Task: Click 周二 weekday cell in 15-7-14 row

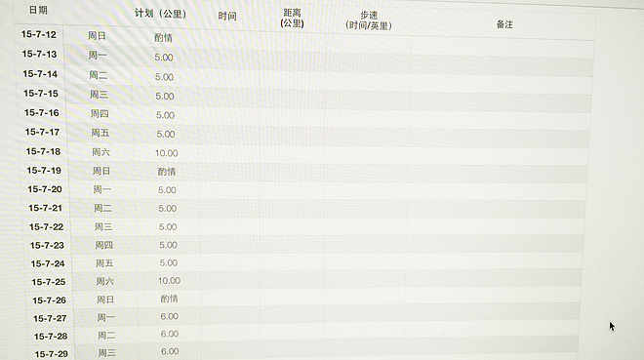Action: pos(99,75)
